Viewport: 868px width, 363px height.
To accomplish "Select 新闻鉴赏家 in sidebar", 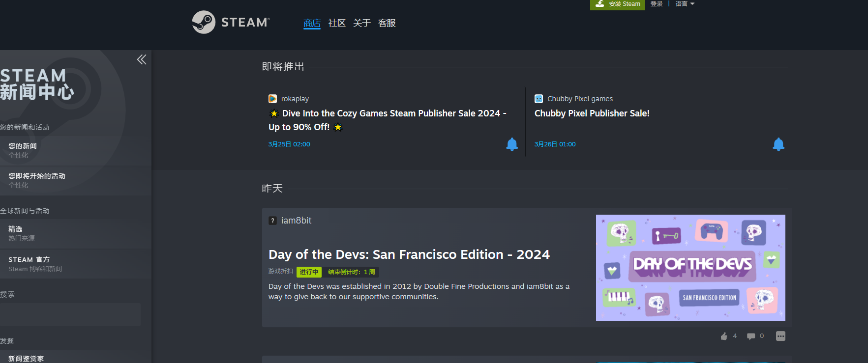I will pyautogui.click(x=76, y=357).
